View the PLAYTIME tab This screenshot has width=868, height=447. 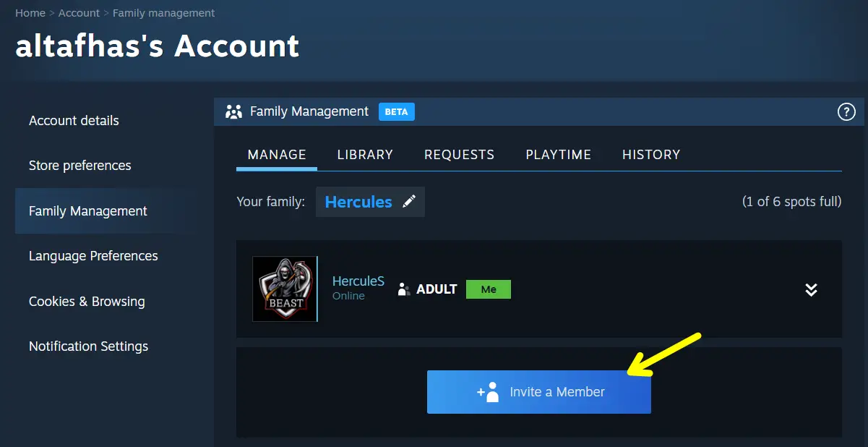click(558, 154)
